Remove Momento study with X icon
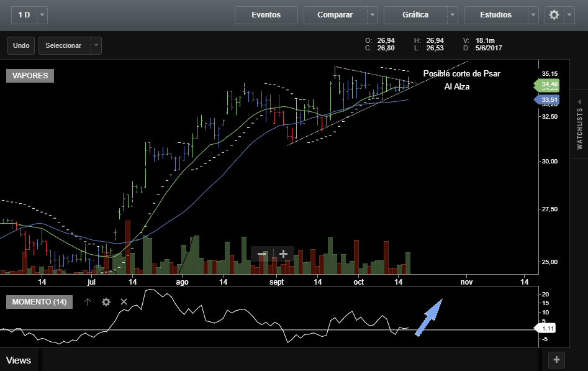The image size is (588, 371). pos(124,302)
